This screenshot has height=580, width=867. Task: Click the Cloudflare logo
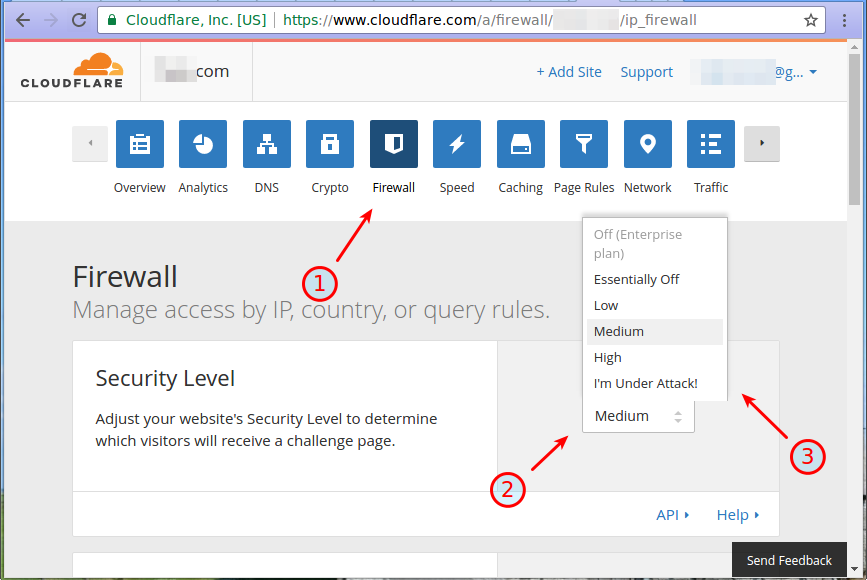[x=72, y=71]
